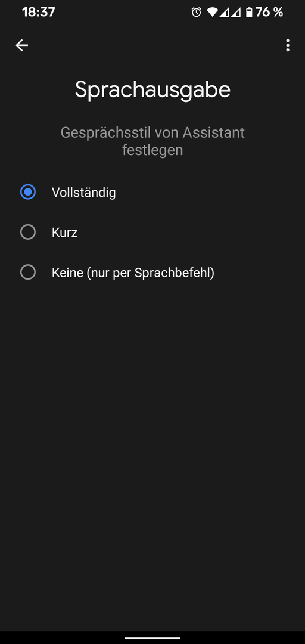Select the Kurz radio button
Screen dimensions: 305x644
coord(28,232)
